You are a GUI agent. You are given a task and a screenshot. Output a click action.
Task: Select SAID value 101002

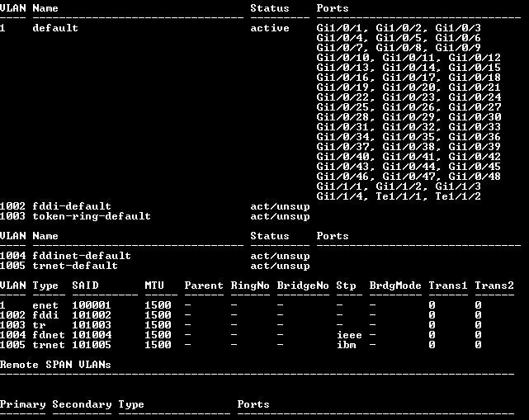pyautogui.click(x=92, y=315)
